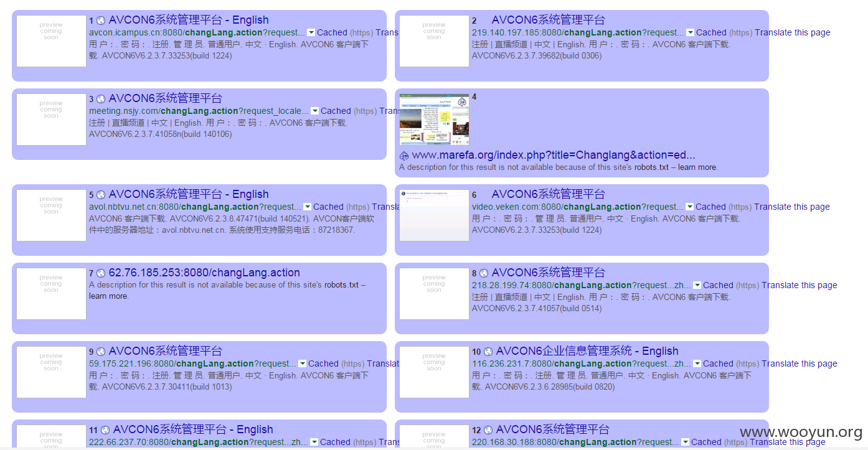Open result 2 title AVCON6系统管理平台
The height and width of the screenshot is (450, 868).
[x=548, y=21]
